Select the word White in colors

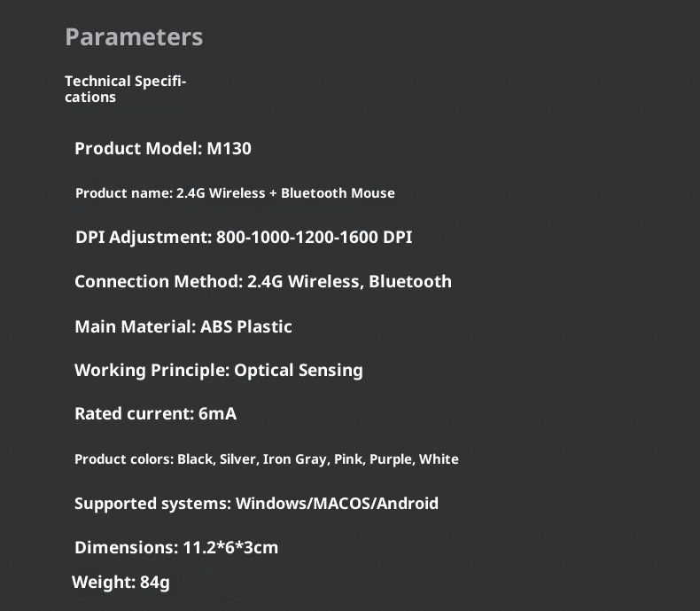(439, 459)
